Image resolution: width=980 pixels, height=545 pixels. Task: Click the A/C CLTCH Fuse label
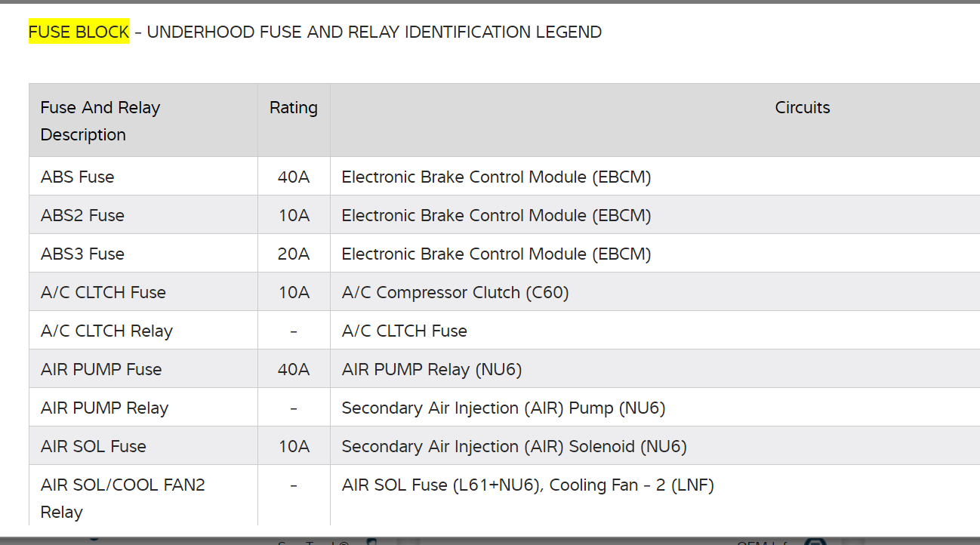[103, 292]
